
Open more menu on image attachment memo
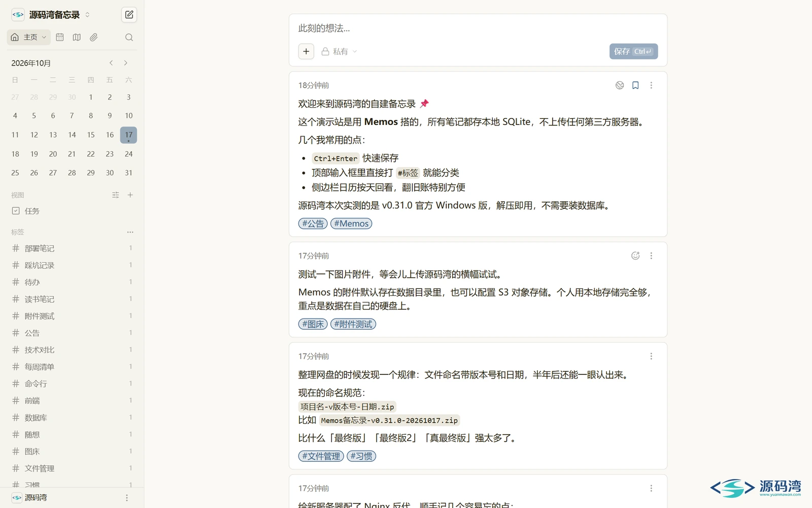(x=651, y=256)
